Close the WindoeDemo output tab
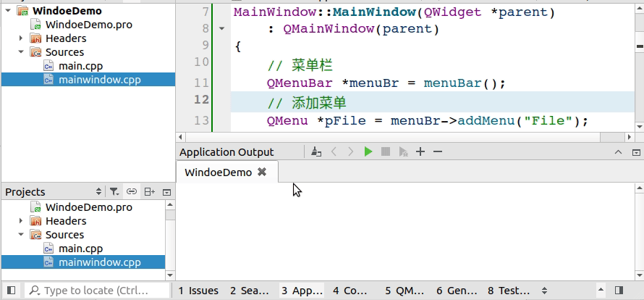 pos(262,172)
